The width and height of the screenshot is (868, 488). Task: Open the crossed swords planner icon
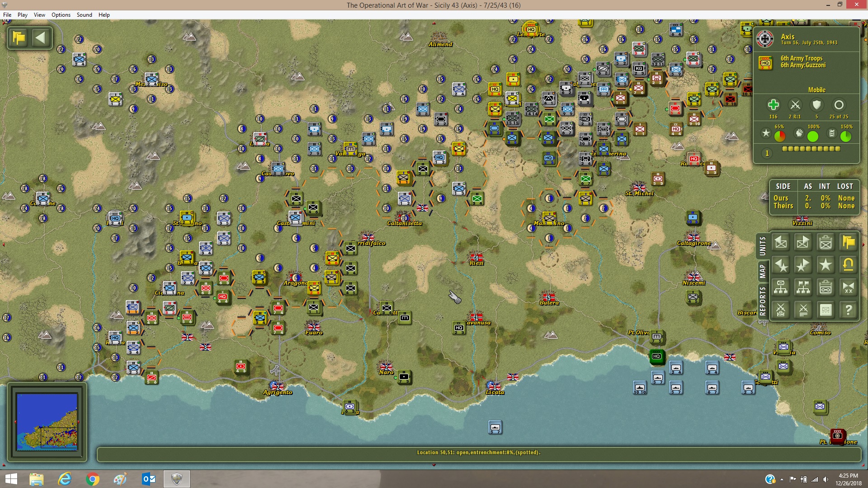pyautogui.click(x=781, y=310)
